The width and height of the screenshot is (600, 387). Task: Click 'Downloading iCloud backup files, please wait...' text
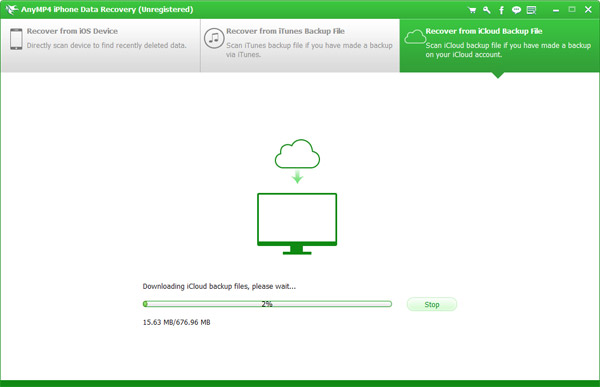pyautogui.click(x=219, y=286)
